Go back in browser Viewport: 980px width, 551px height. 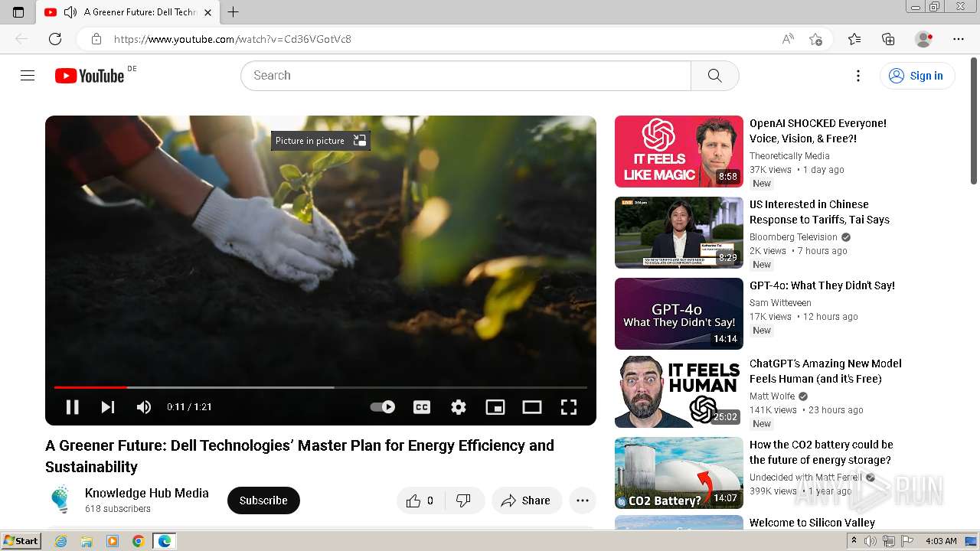click(21, 39)
